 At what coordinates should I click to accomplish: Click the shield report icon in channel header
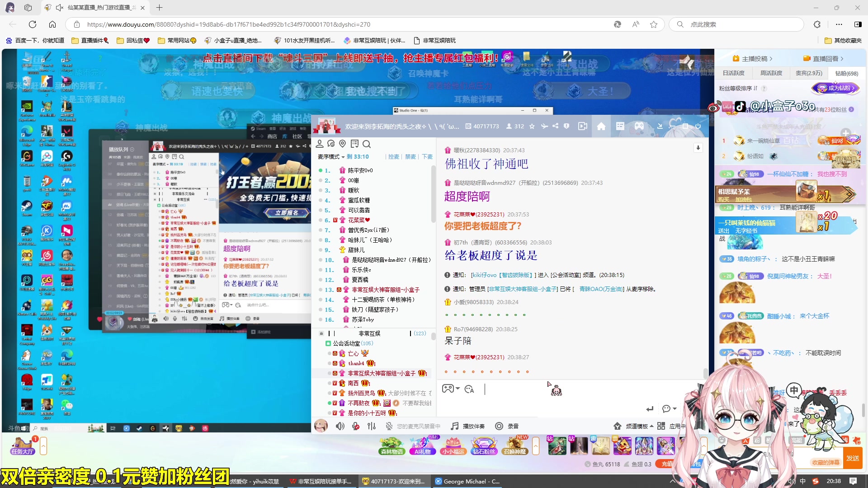tap(566, 126)
